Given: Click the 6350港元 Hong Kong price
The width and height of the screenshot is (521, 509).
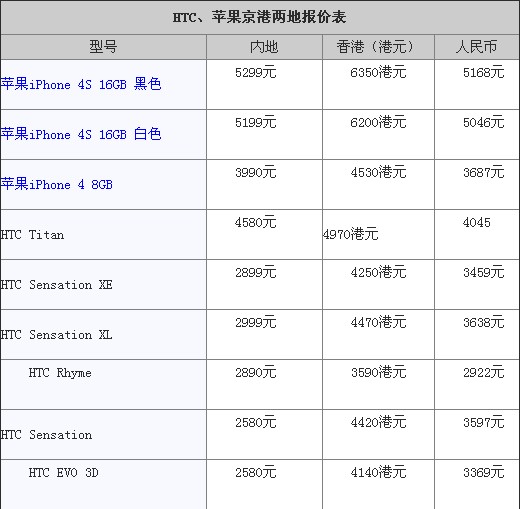Looking at the screenshot, I should pyautogui.click(x=378, y=72).
